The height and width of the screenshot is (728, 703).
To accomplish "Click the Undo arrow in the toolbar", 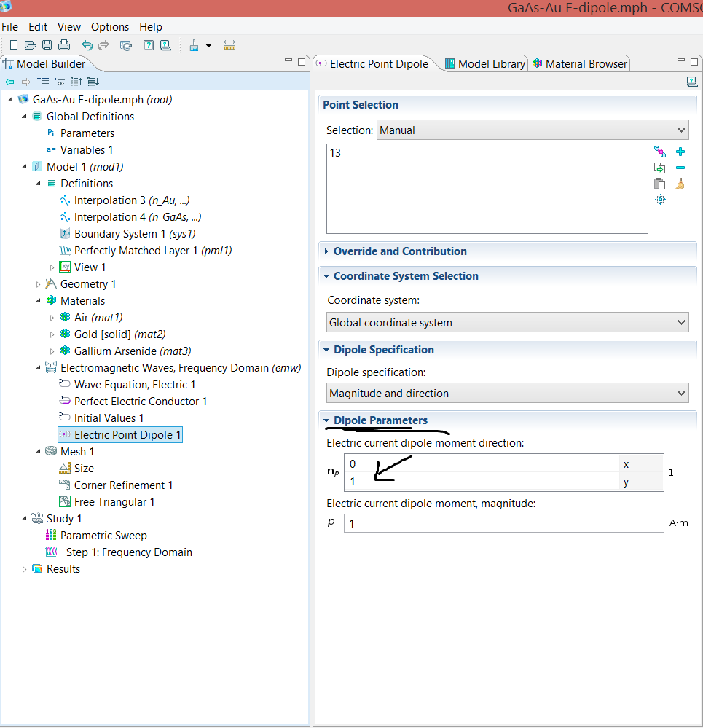I will [87, 45].
